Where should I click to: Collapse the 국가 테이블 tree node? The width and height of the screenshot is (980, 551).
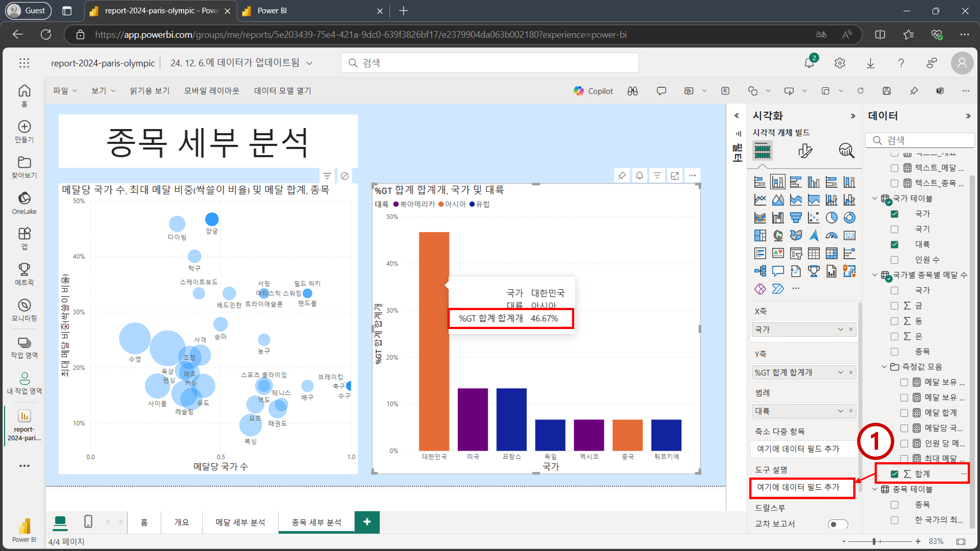point(875,199)
